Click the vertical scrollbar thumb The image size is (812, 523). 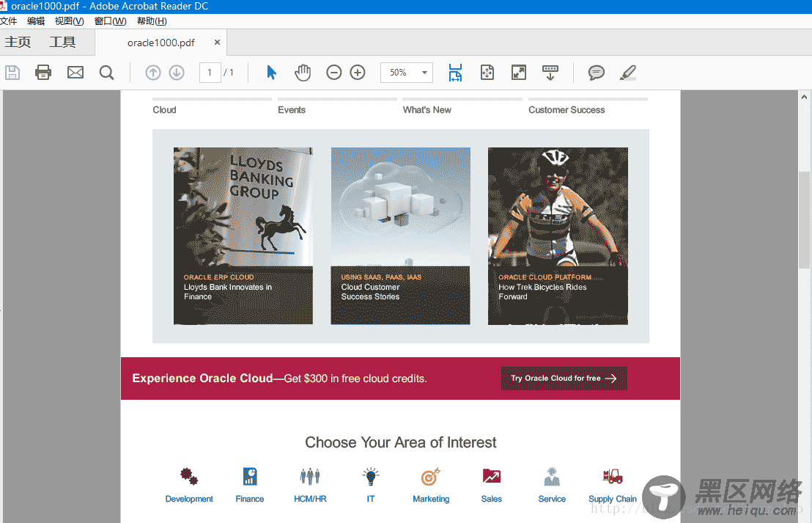point(804,220)
